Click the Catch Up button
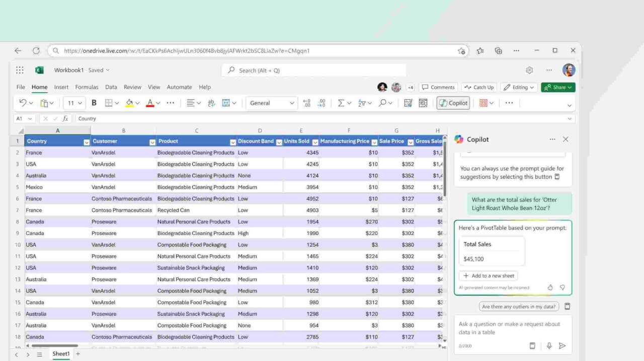 coord(479,87)
